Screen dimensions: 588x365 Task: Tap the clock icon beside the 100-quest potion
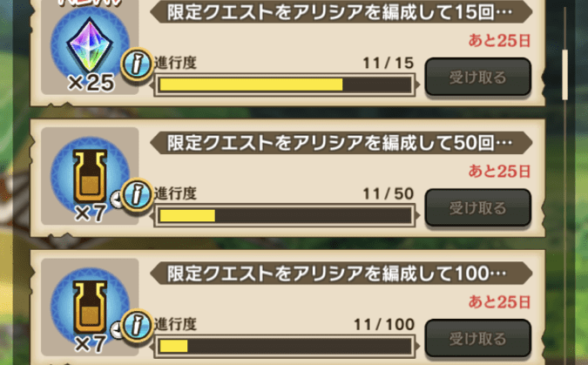pyautogui.click(x=117, y=330)
